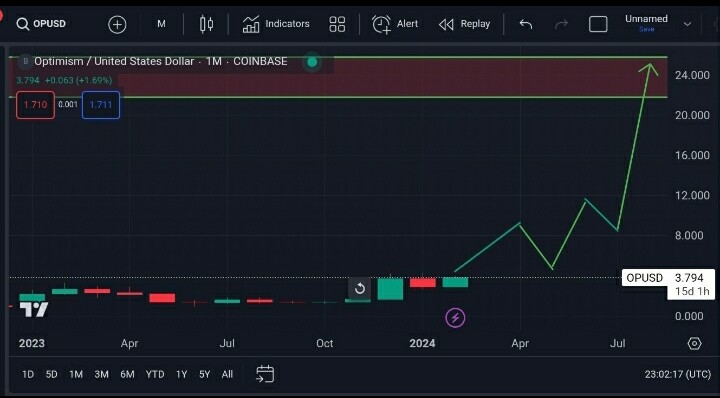Select the large green December 2023 candle
This screenshot has width=720, height=398.
point(390,289)
